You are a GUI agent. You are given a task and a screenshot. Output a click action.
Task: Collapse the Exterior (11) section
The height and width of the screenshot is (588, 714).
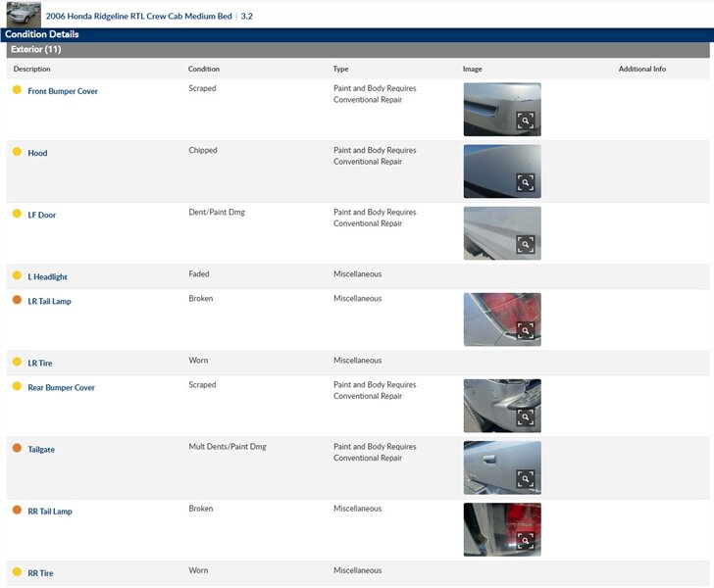[x=35, y=49]
